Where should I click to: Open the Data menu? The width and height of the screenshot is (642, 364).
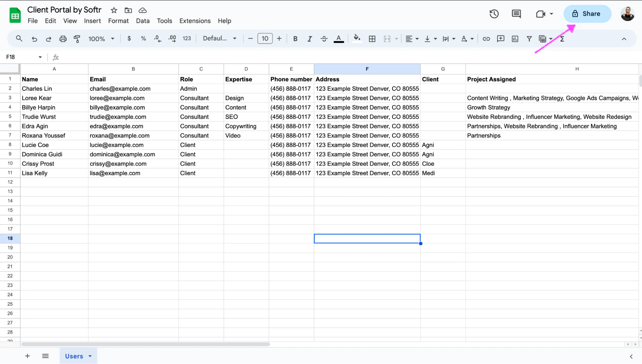pyautogui.click(x=143, y=21)
